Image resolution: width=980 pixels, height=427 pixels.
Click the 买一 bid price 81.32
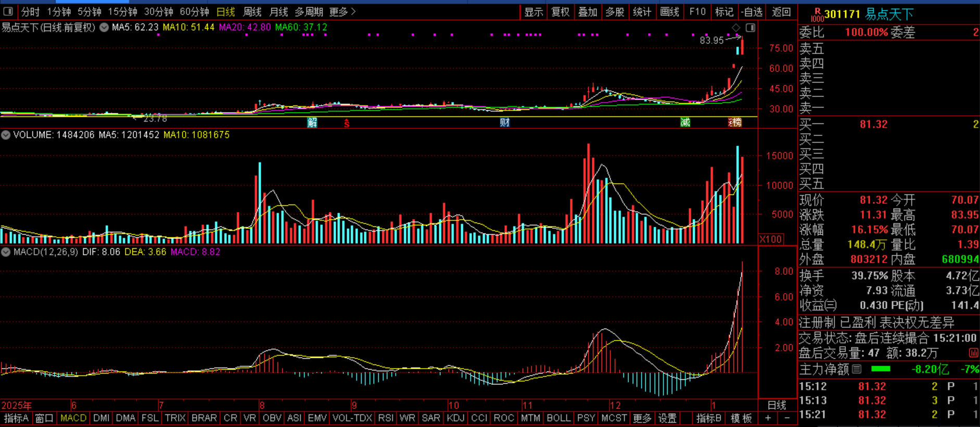tap(873, 124)
